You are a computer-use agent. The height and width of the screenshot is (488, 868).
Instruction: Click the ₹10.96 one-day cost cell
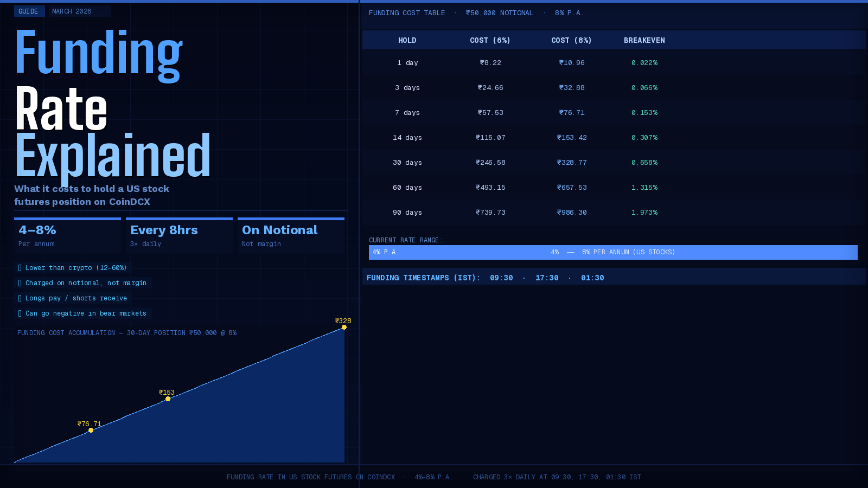point(572,63)
